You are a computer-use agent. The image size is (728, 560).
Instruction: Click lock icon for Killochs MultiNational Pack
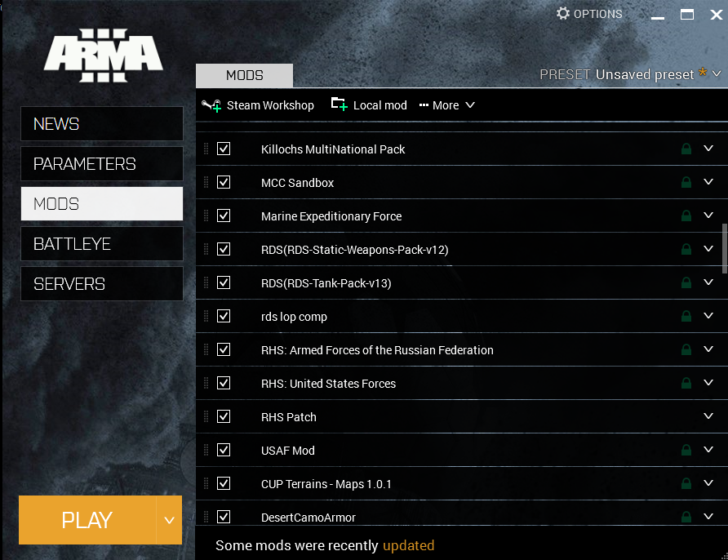(x=686, y=149)
